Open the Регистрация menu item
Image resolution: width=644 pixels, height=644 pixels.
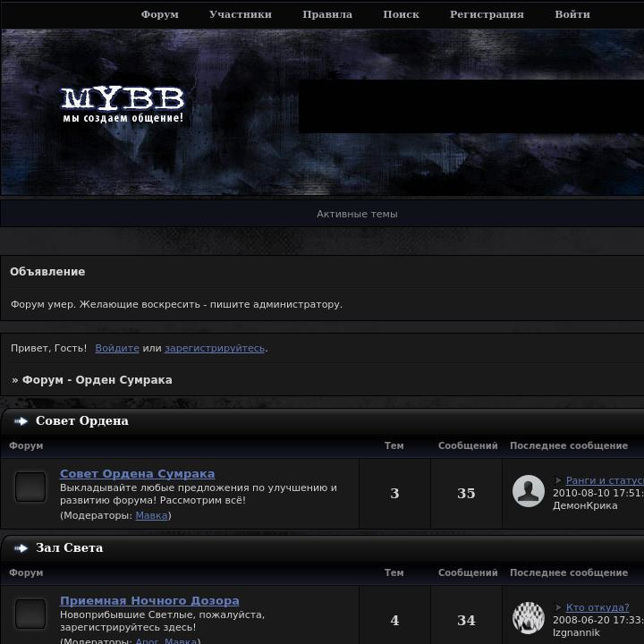click(487, 14)
